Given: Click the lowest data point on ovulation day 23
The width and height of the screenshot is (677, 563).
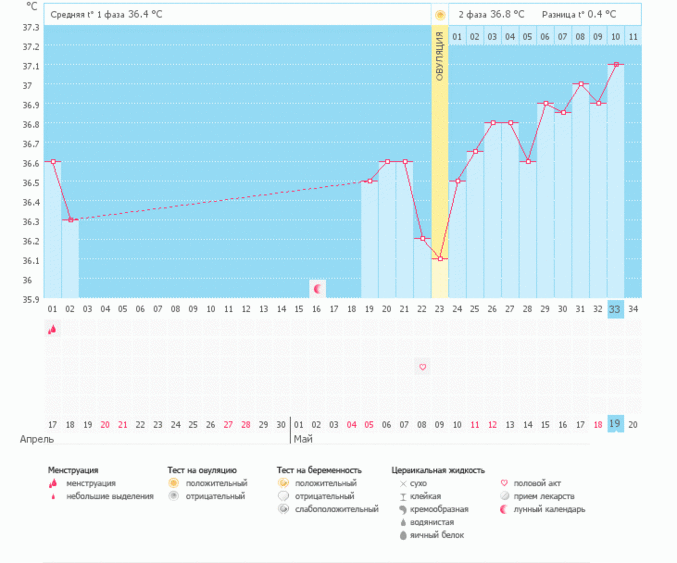Looking at the screenshot, I should pyautogui.click(x=440, y=259).
